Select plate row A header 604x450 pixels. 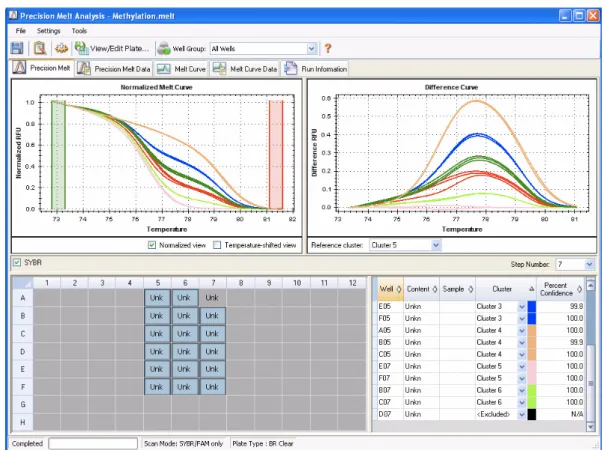(23, 298)
